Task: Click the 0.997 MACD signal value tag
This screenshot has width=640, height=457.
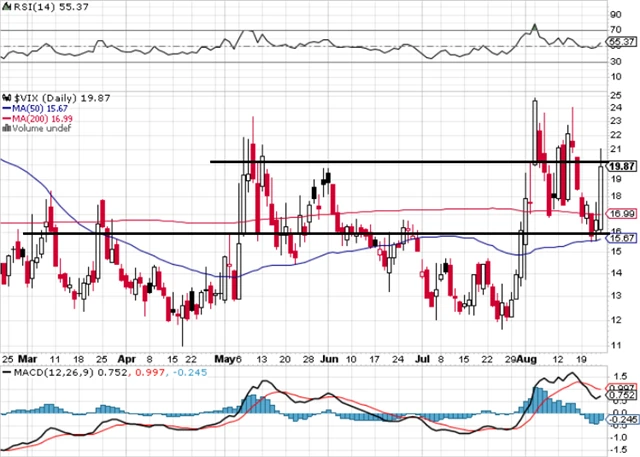Action: point(623,387)
